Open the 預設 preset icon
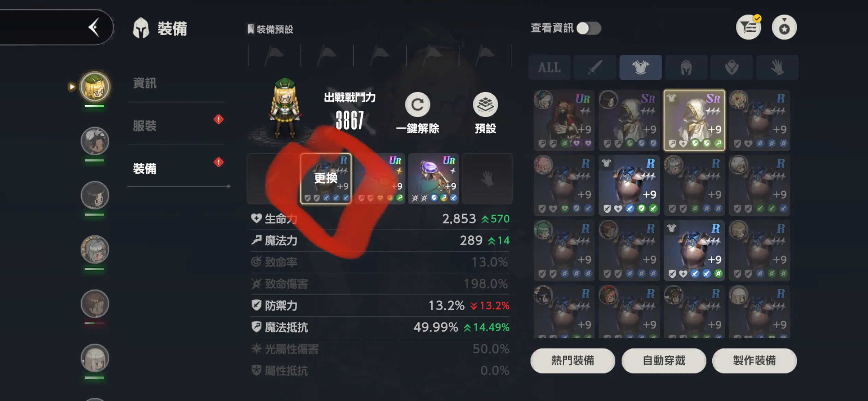This screenshot has width=868, height=401. 485,105
